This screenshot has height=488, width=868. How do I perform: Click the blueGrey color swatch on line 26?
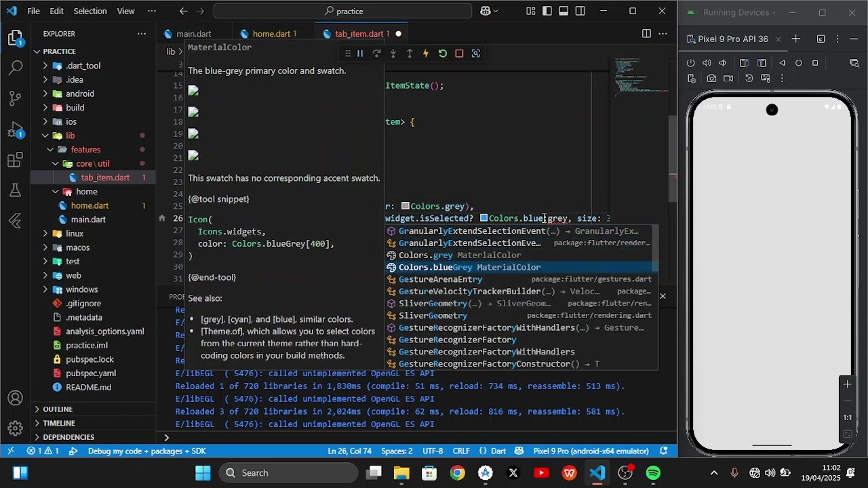[484, 218]
